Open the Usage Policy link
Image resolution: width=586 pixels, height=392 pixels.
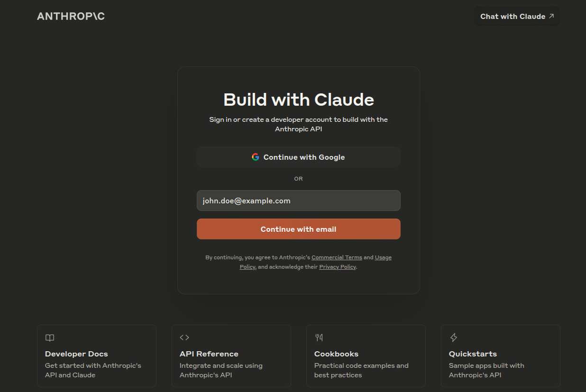[383, 257]
